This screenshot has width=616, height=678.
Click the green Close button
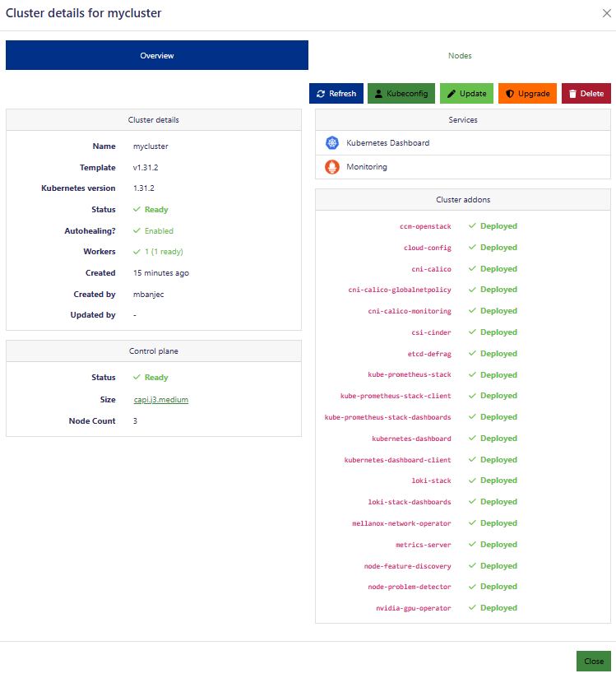[x=593, y=661]
